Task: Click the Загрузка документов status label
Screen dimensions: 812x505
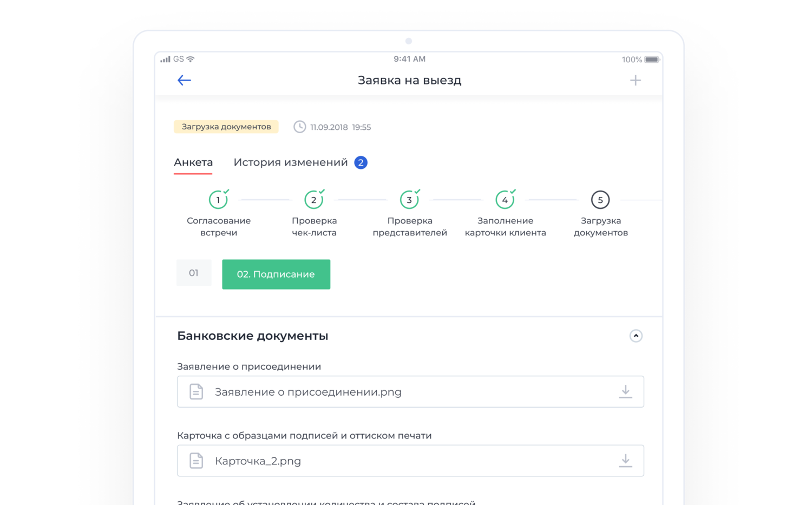Action: 226,127
